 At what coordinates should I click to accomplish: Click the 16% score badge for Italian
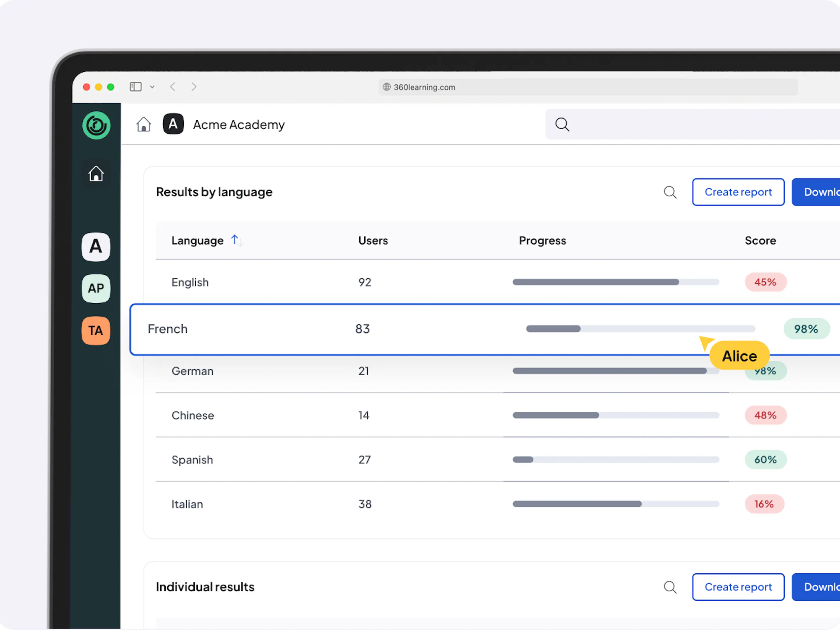764,504
